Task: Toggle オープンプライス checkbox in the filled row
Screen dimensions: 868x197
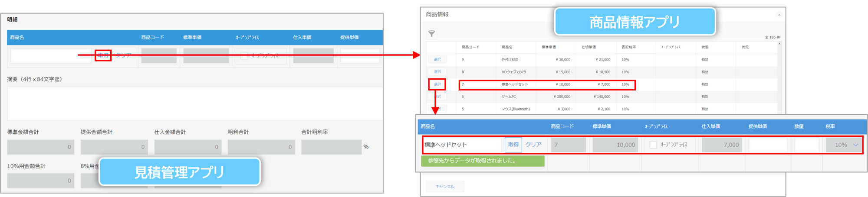Action: (x=653, y=145)
